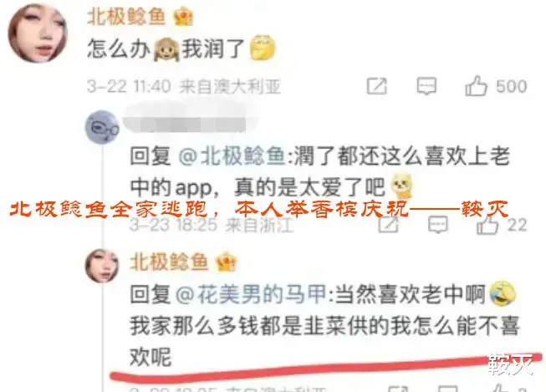Click the 22 like count

[x=517, y=225]
